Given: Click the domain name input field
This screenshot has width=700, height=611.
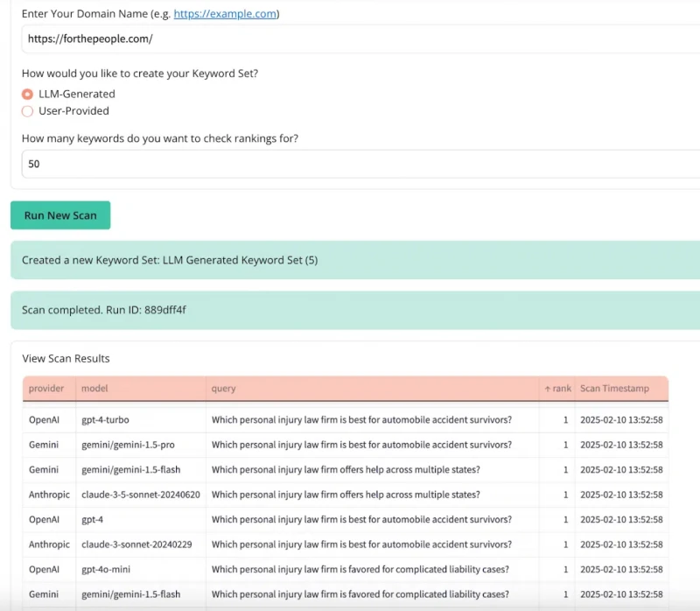Looking at the screenshot, I should pos(360,39).
